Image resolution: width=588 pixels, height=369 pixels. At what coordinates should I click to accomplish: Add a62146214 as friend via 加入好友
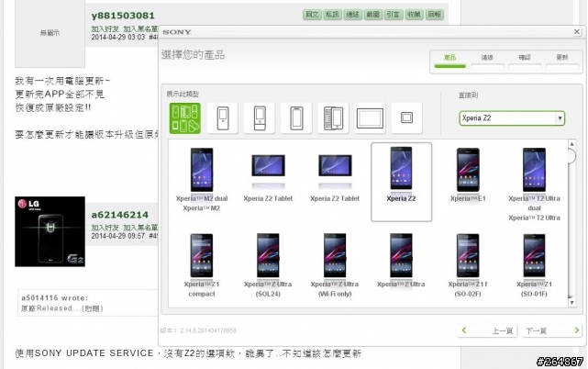click(105, 228)
